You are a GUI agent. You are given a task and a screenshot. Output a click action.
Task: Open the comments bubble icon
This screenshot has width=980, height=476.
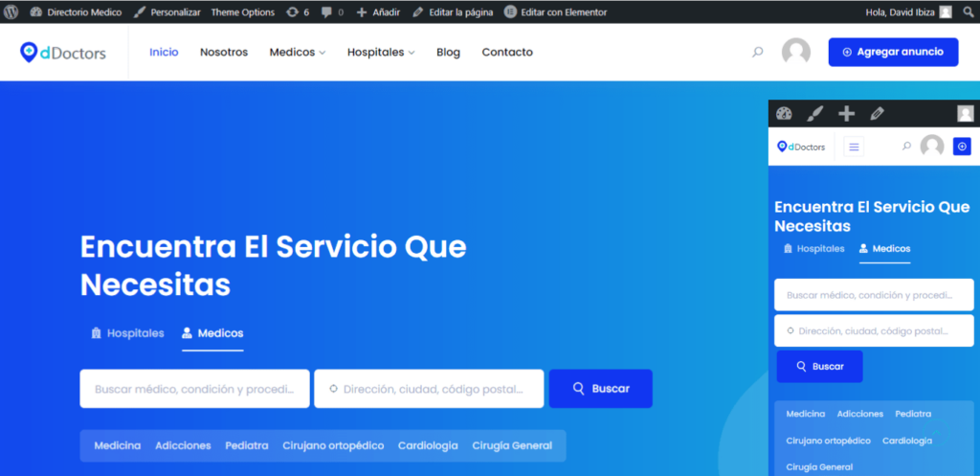pyautogui.click(x=332, y=11)
